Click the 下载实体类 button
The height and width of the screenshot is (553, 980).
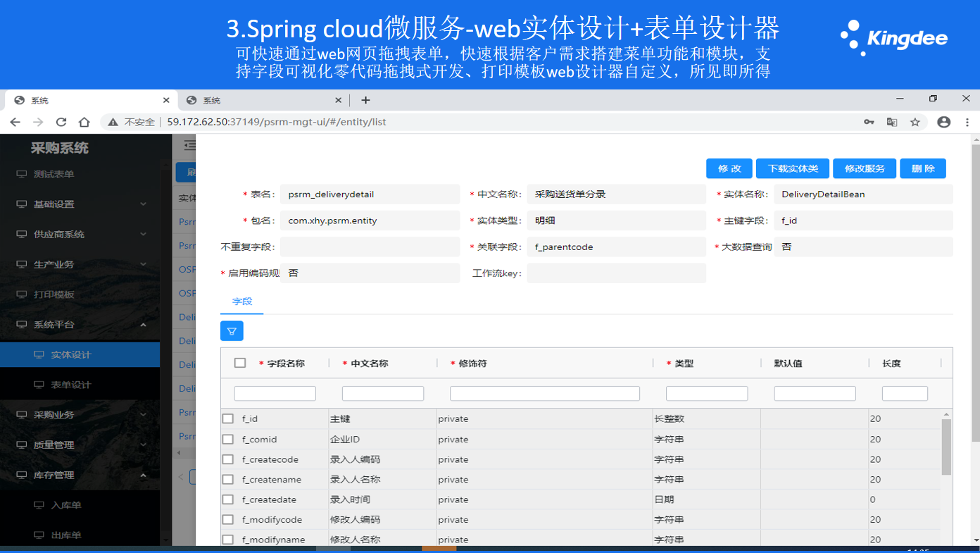[792, 169]
